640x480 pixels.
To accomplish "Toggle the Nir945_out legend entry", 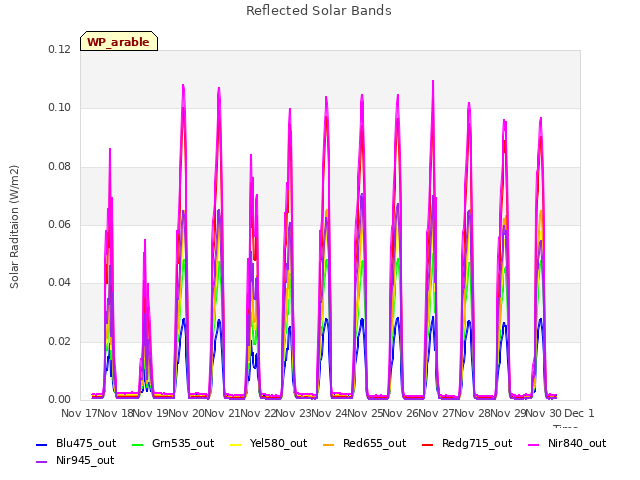I will (75, 461).
